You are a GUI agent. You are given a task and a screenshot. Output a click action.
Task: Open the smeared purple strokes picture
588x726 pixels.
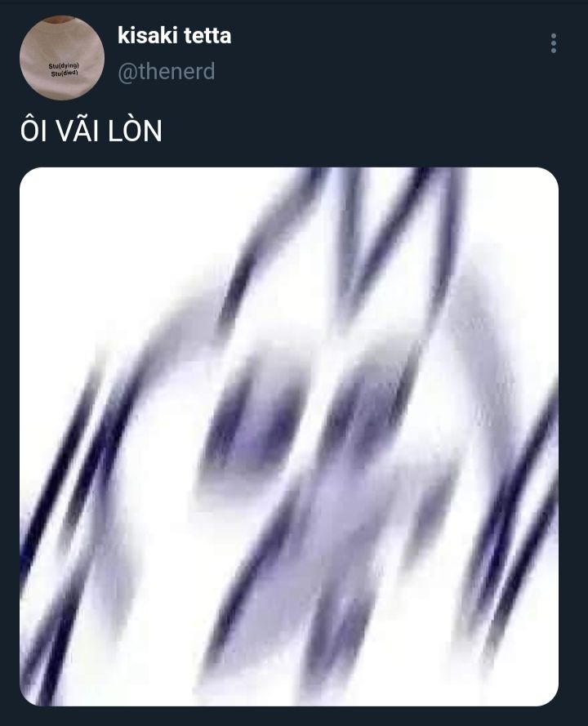pos(289,437)
